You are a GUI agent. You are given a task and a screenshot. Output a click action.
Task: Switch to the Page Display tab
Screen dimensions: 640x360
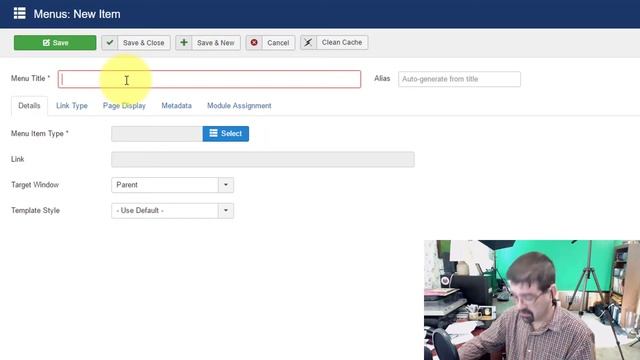(124, 106)
